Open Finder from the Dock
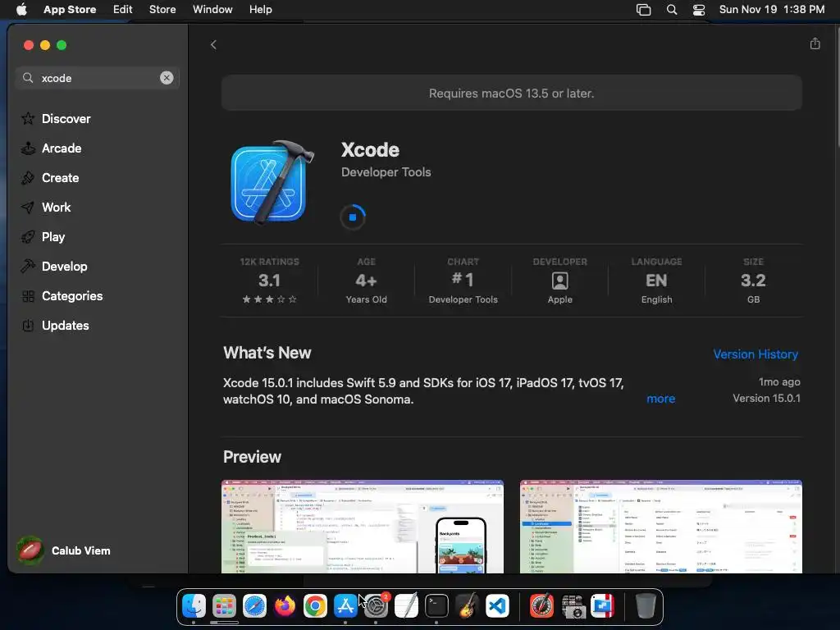The width and height of the screenshot is (840, 630). [194, 606]
